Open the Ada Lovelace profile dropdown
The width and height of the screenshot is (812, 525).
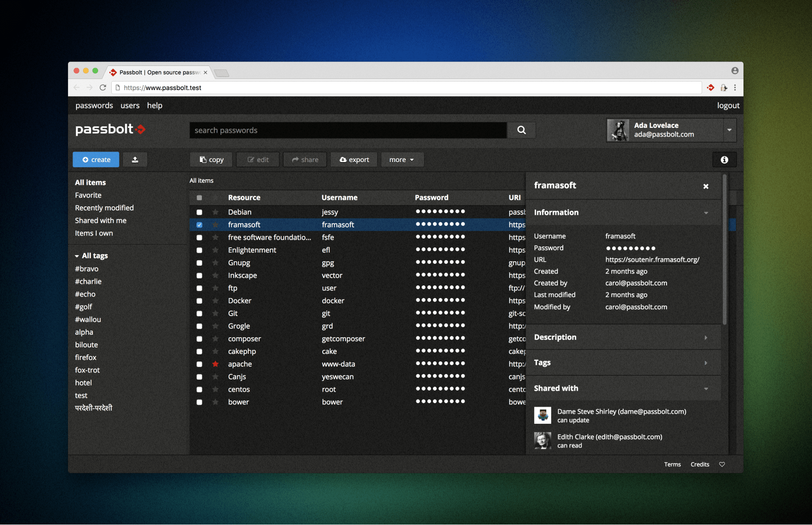point(729,130)
